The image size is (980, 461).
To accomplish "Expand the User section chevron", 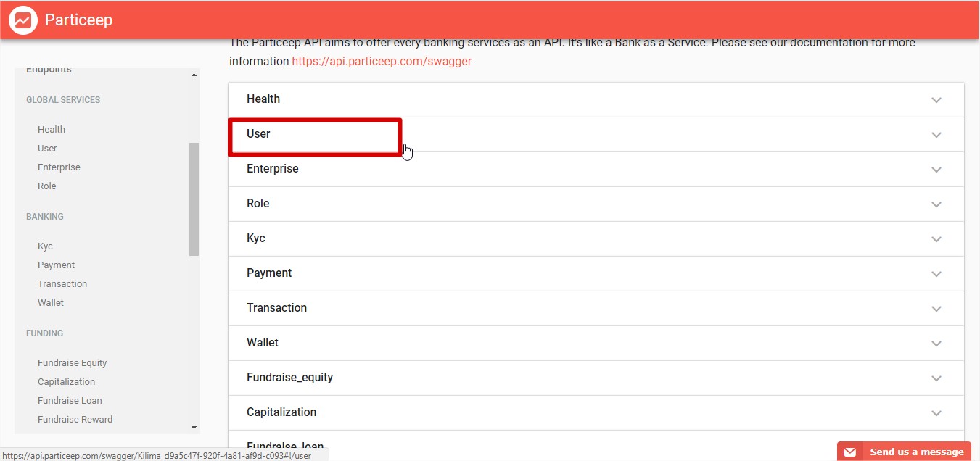I will (936, 135).
